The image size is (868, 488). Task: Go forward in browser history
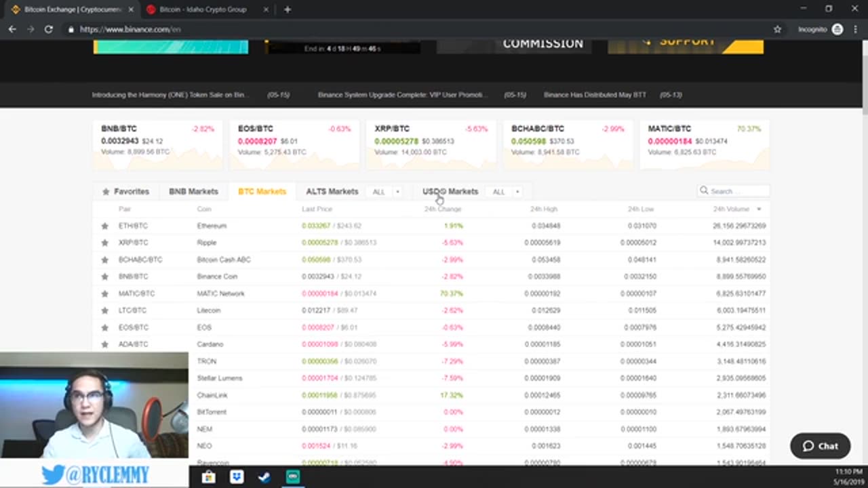tap(30, 29)
